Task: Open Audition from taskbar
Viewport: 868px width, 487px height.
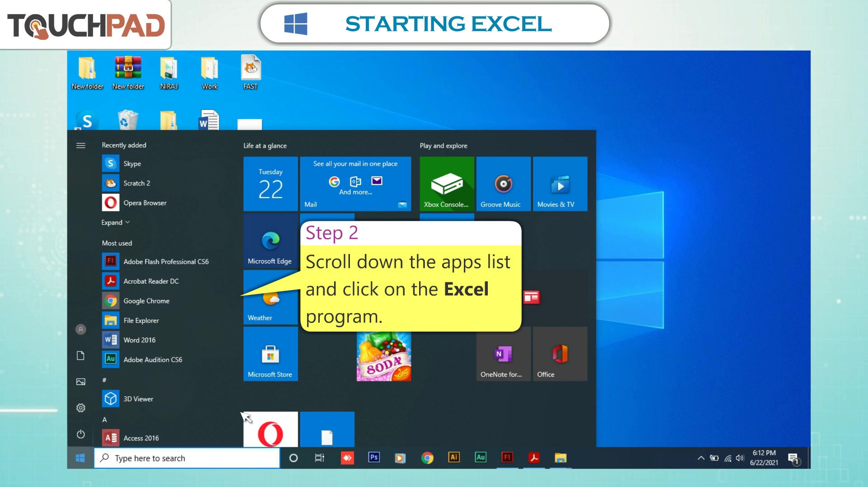Action: point(481,458)
